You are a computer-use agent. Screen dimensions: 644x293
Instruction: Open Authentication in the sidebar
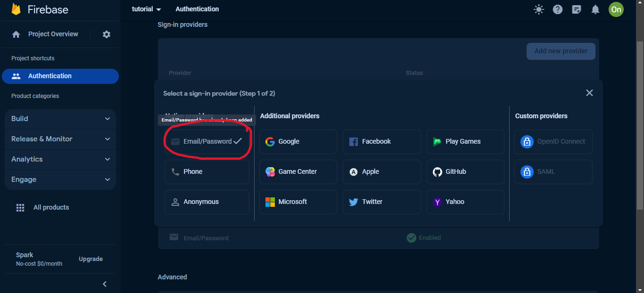60,76
